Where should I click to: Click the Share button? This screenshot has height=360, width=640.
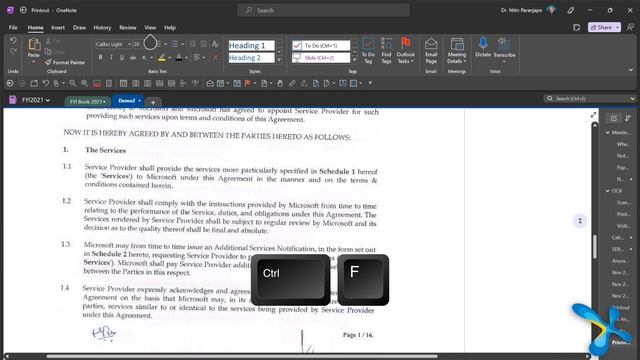(601, 27)
